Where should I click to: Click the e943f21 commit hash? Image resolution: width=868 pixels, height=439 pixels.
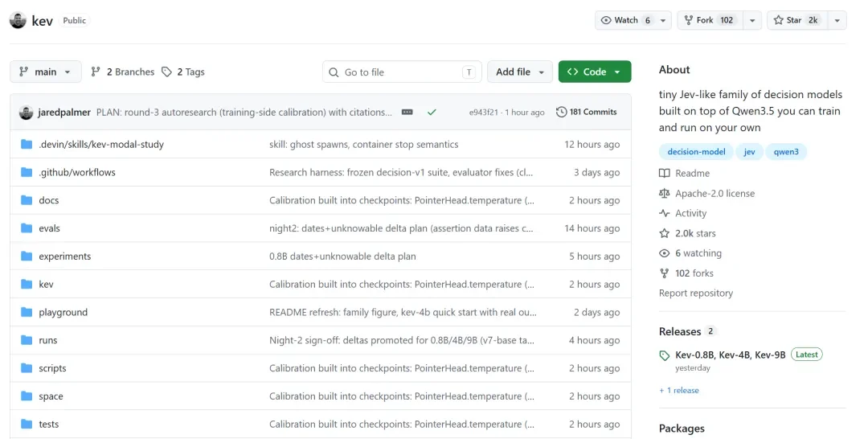483,113
